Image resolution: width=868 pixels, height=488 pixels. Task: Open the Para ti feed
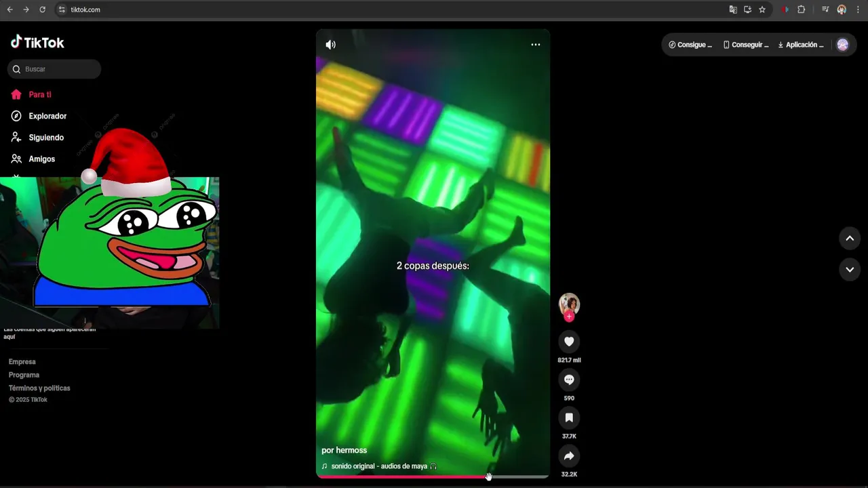pyautogui.click(x=31, y=95)
